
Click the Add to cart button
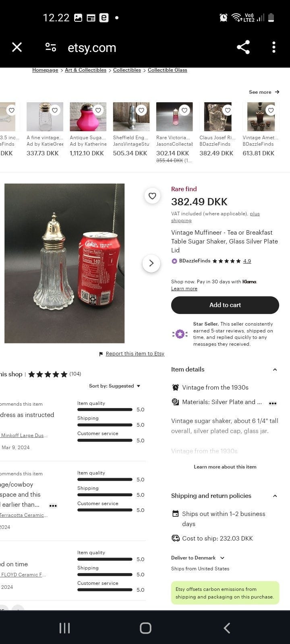coord(225,305)
